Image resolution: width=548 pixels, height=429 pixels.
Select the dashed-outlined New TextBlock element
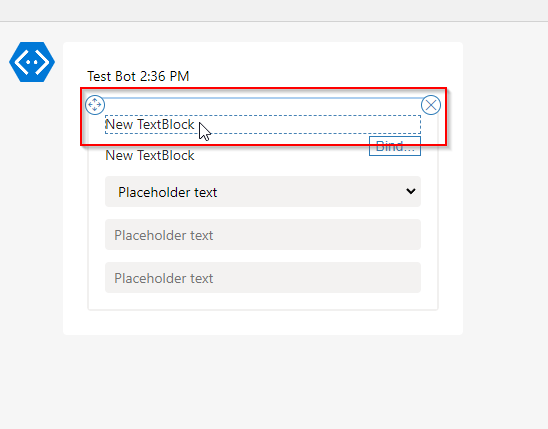[x=263, y=124]
